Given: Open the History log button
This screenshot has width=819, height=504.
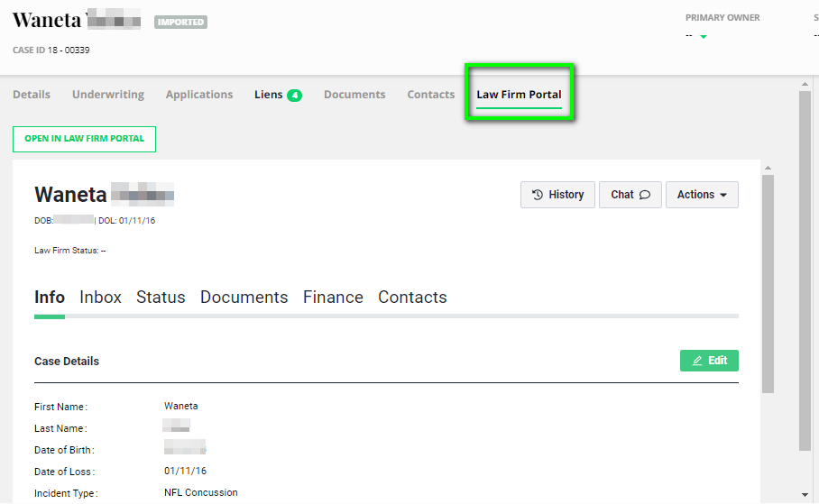Looking at the screenshot, I should pos(557,195).
